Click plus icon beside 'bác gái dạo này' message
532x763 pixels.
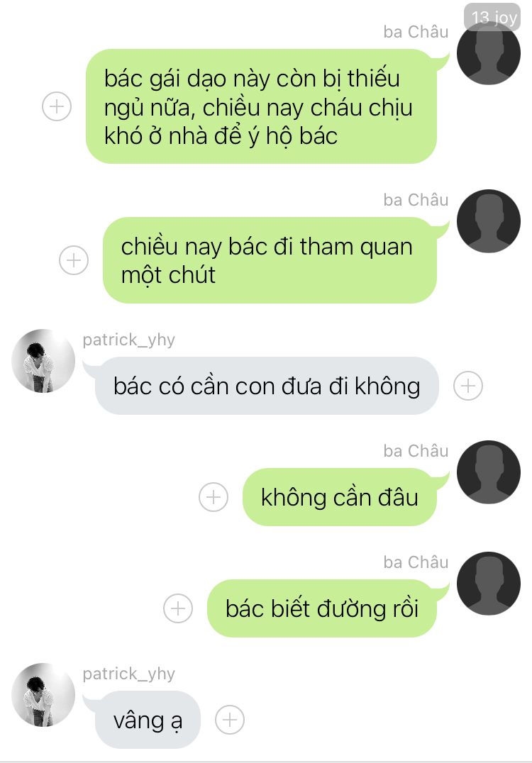(x=57, y=106)
